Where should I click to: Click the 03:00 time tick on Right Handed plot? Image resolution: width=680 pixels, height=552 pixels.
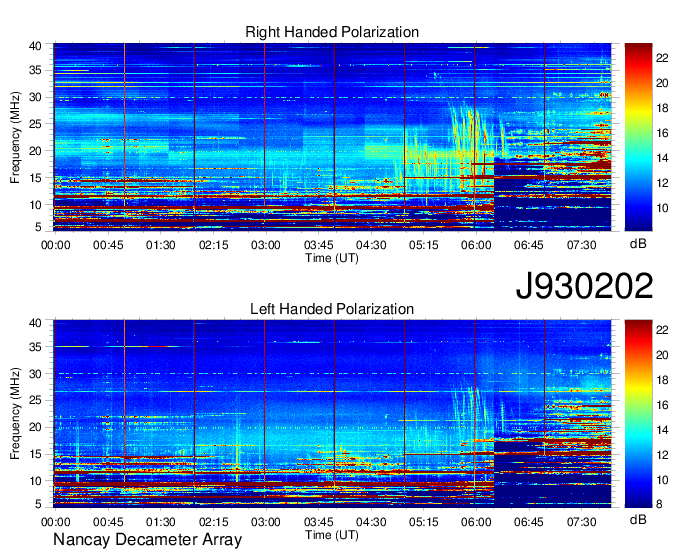[265, 245]
